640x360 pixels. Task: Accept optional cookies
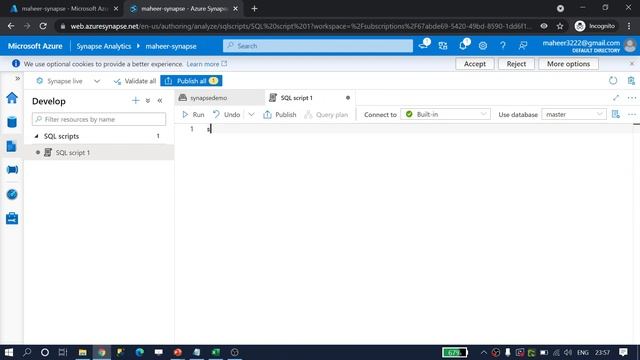click(475, 64)
